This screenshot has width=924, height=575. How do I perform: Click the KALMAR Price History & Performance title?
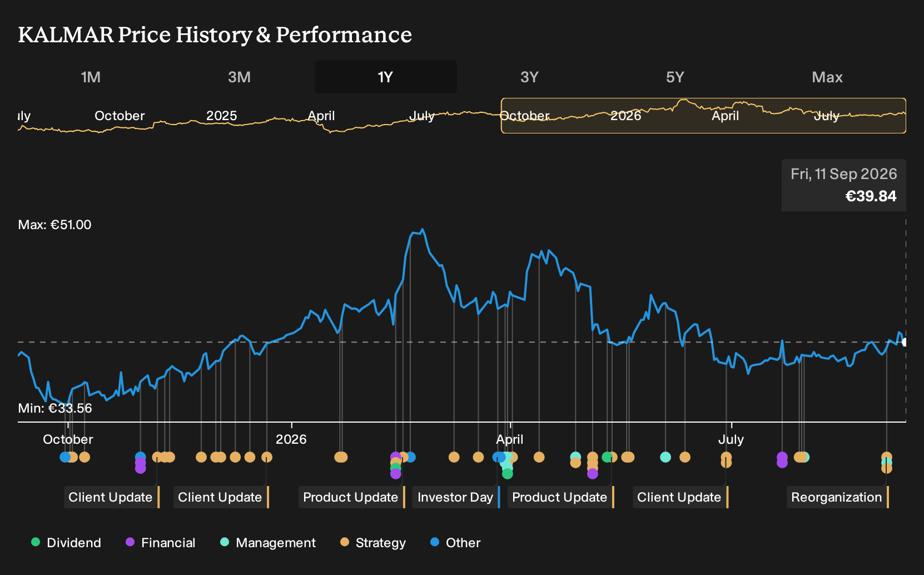tap(215, 34)
